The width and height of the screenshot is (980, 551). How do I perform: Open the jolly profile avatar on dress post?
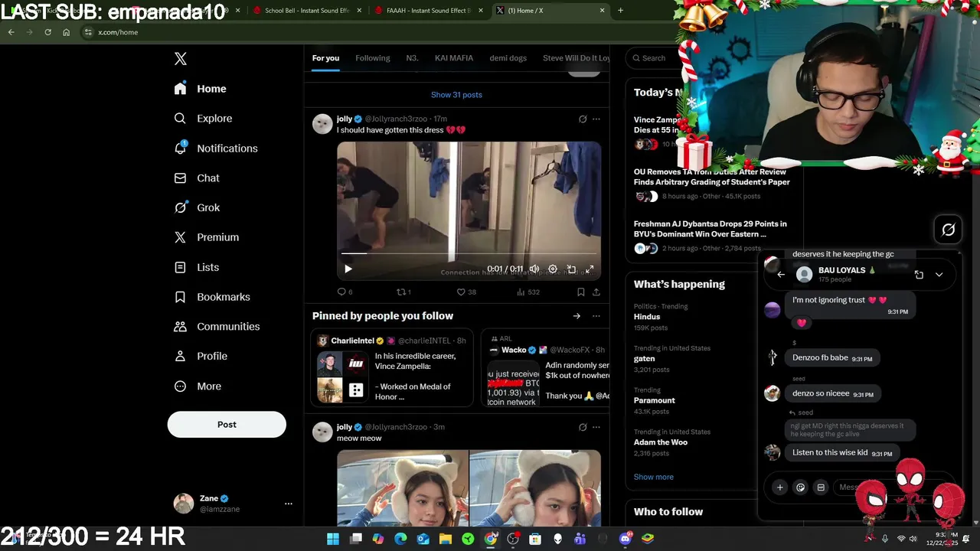click(322, 124)
